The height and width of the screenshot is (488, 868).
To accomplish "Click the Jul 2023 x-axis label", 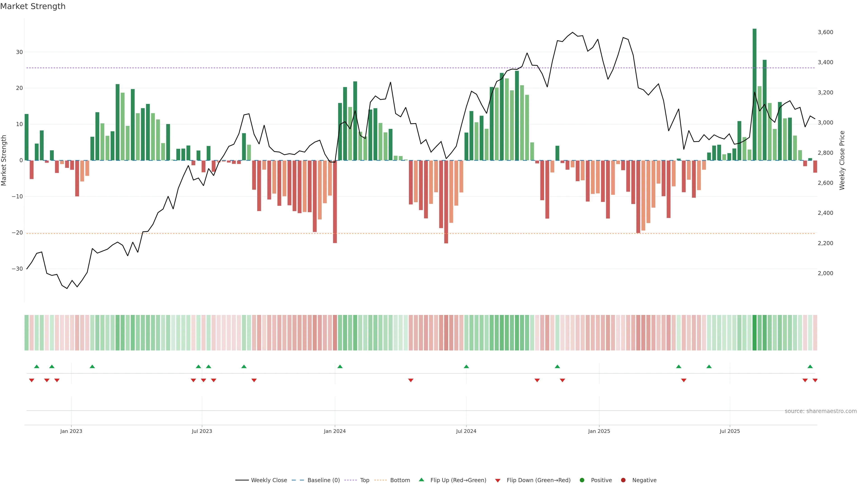I will (202, 431).
